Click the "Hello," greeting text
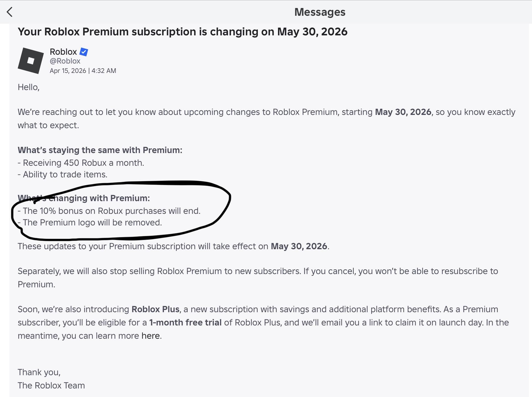The image size is (532, 397). click(x=28, y=87)
